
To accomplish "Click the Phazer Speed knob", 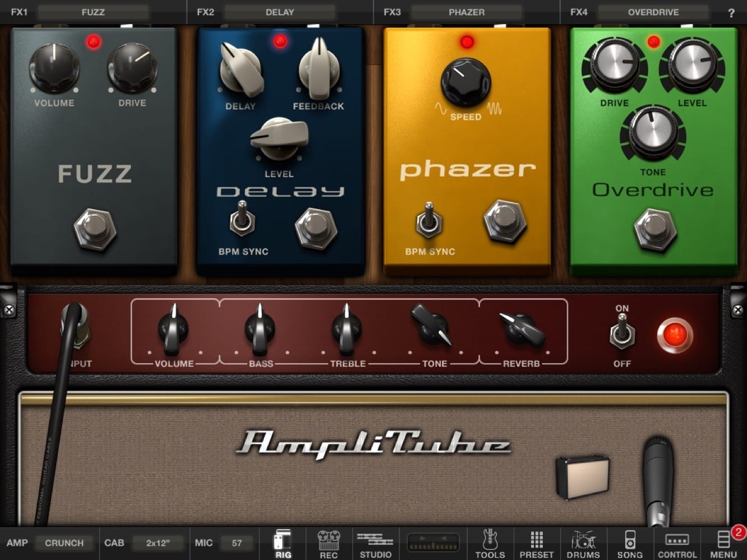I will click(x=465, y=82).
